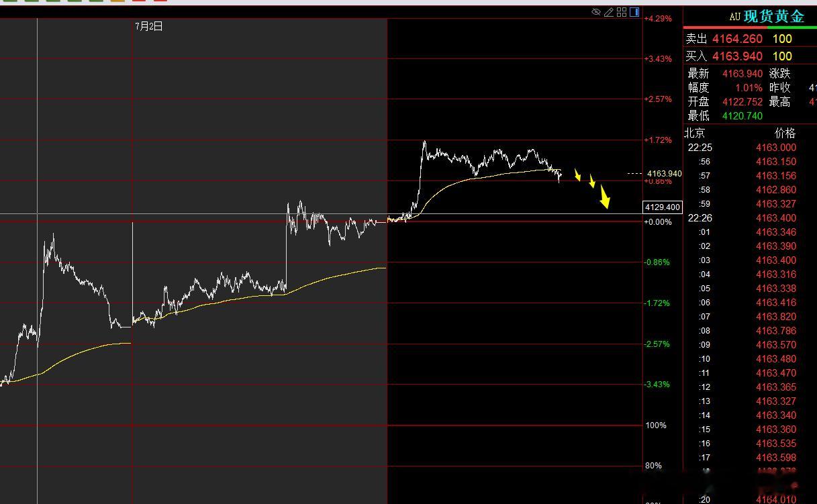
Task: Select tick price 4163.000
Action: [x=776, y=148]
